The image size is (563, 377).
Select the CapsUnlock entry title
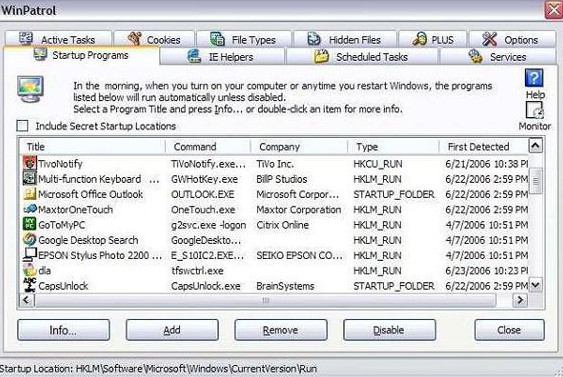click(63, 286)
